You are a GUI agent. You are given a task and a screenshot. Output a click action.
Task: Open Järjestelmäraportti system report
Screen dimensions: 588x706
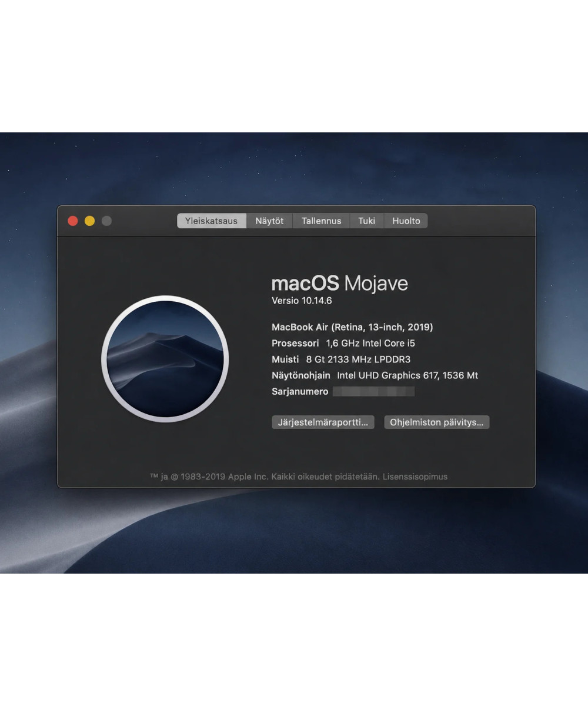click(323, 422)
